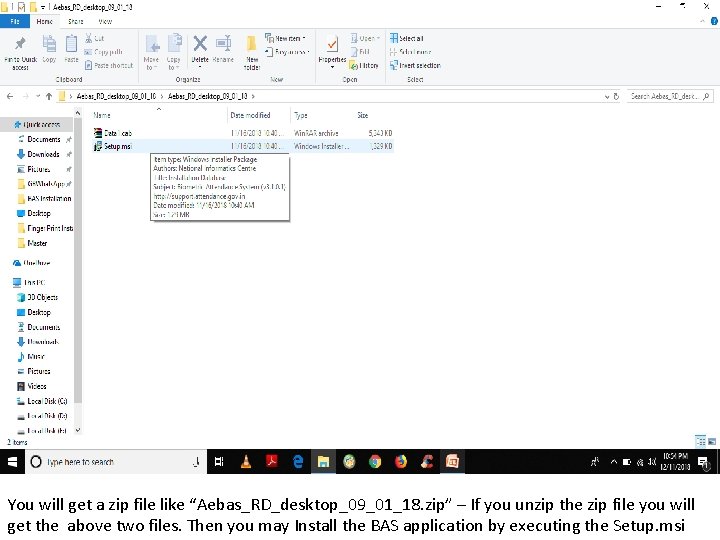Open the Windows Start menu

point(12,462)
